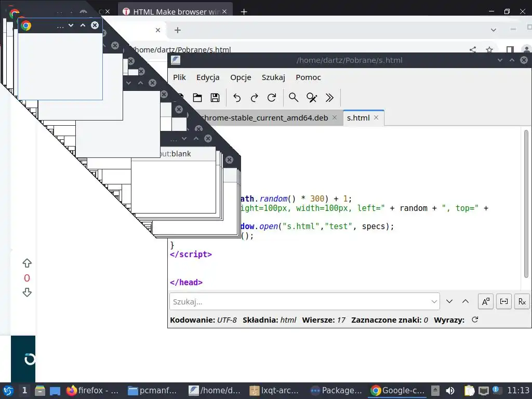The height and width of the screenshot is (399, 532).
Task: Open the volume control in tray
Action: [450, 391]
